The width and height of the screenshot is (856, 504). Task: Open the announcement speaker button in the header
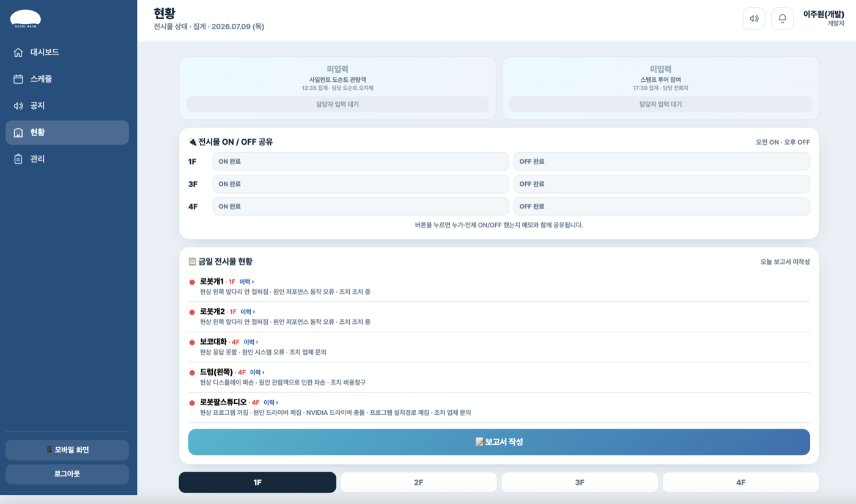coord(754,18)
